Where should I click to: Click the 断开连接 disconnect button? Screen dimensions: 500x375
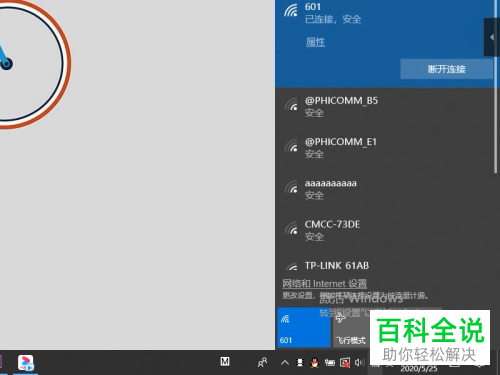[446, 69]
